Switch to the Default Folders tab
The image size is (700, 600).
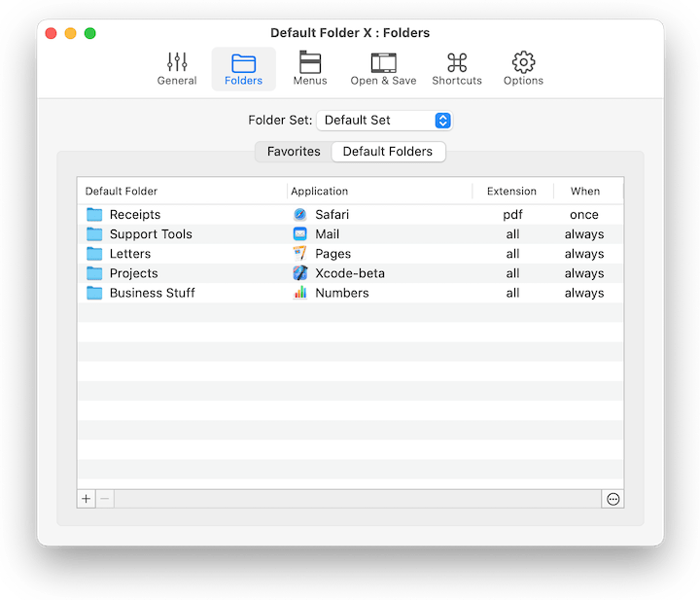pos(388,152)
